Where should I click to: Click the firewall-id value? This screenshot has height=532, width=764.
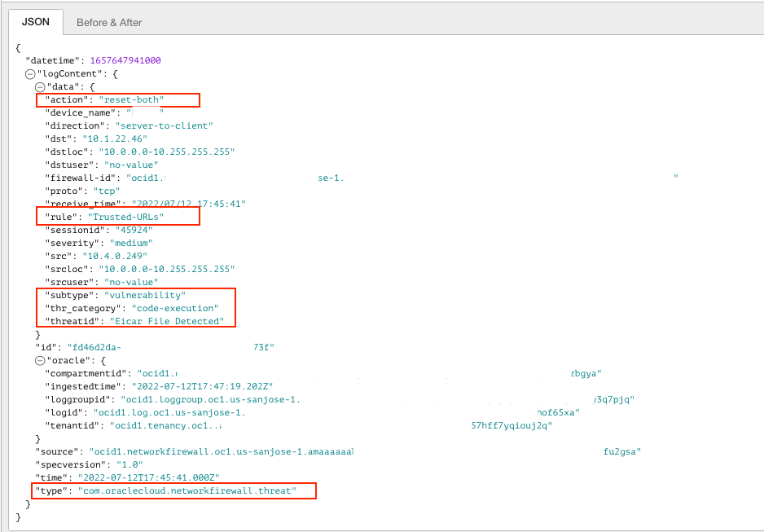[402, 178]
